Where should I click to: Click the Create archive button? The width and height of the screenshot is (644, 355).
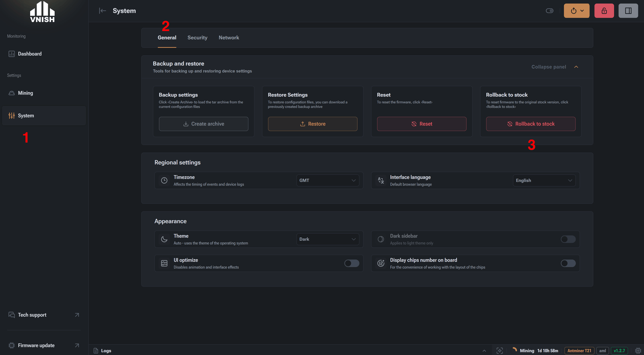pyautogui.click(x=204, y=124)
